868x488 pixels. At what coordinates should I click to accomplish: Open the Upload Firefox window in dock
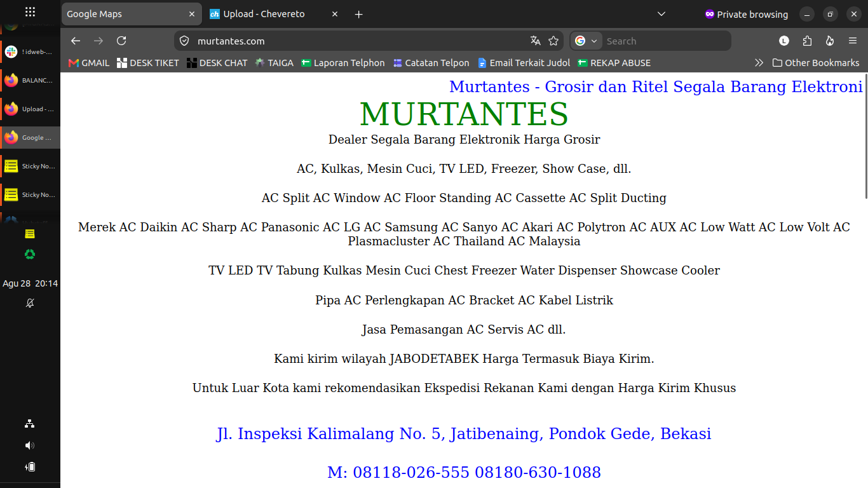(30, 109)
